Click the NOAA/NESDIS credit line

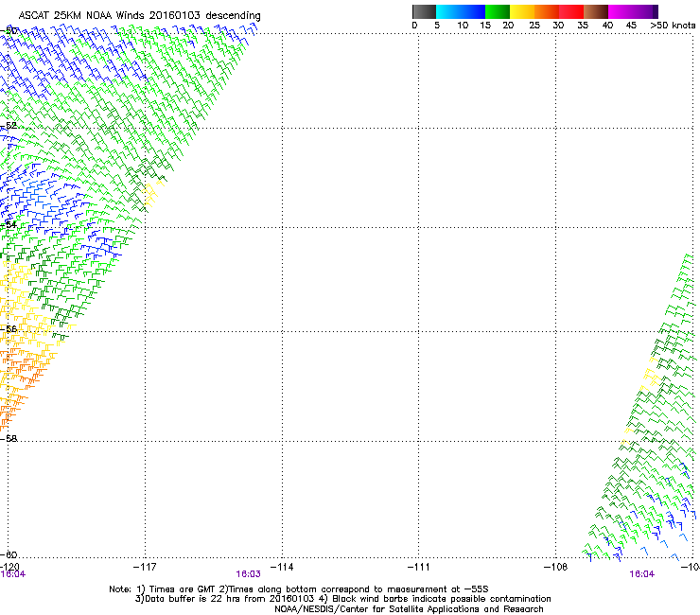pyautogui.click(x=409, y=609)
